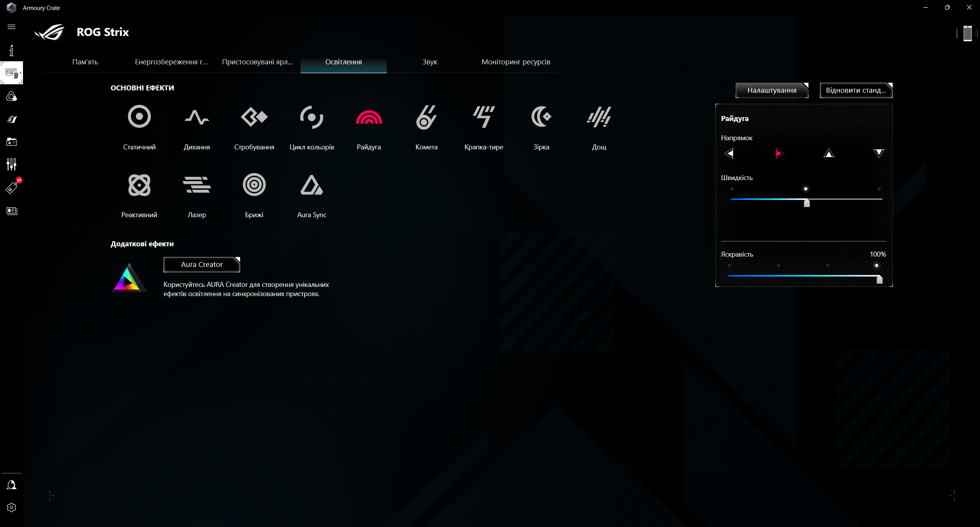Click the Яскравість brightness slider track
980x527 pixels.
(804, 276)
